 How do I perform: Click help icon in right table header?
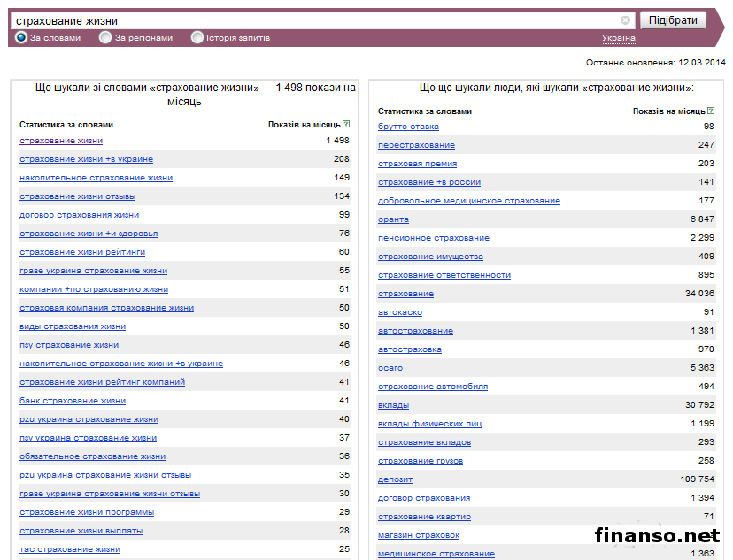pyautogui.click(x=711, y=111)
